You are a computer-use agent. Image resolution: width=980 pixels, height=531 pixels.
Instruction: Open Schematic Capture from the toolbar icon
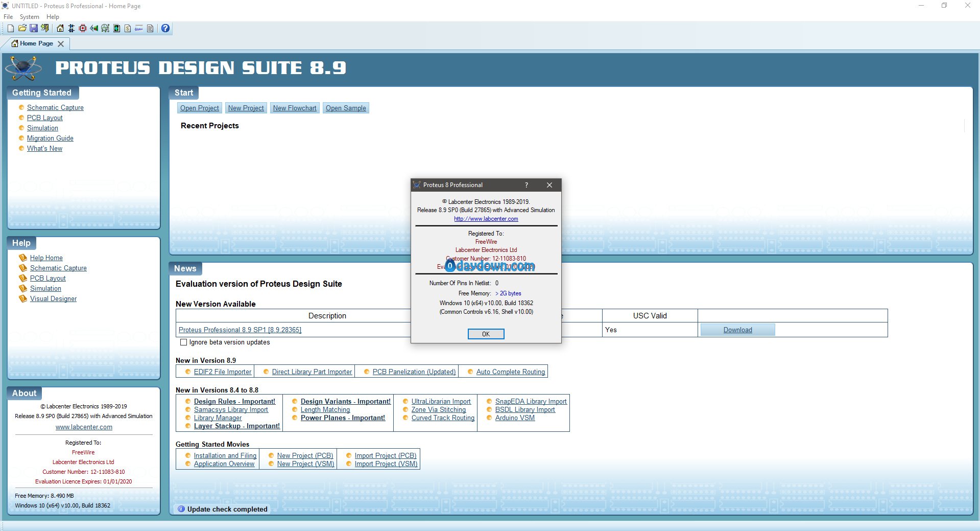(71, 28)
